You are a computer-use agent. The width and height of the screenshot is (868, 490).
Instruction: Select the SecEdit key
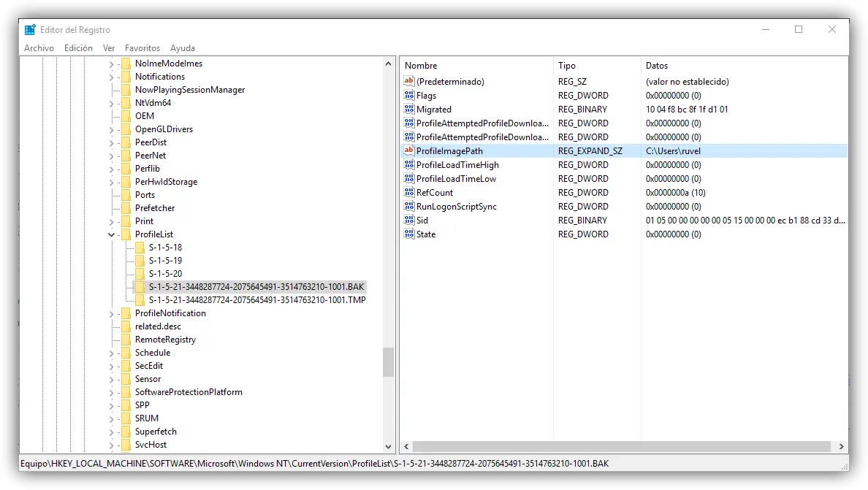(x=149, y=366)
